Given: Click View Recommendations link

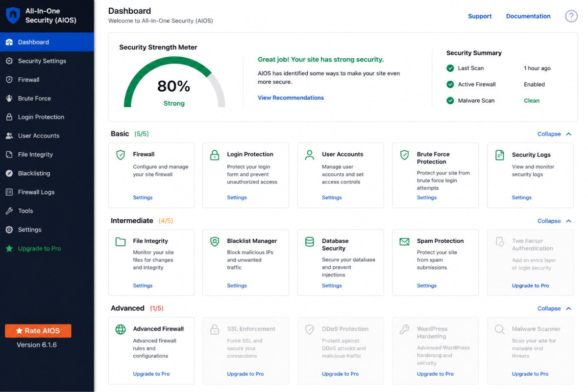Looking at the screenshot, I should pyautogui.click(x=291, y=98).
